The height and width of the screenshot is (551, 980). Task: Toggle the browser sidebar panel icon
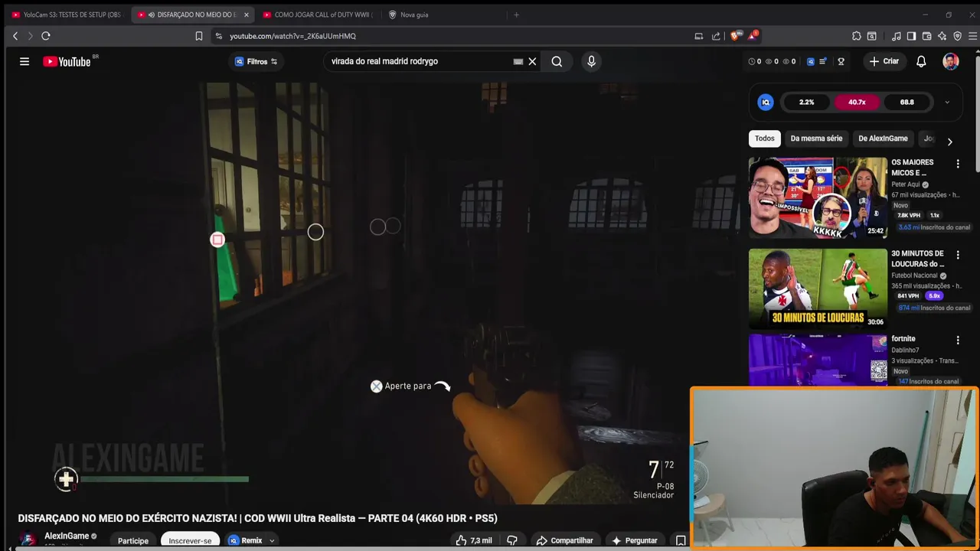(x=911, y=36)
